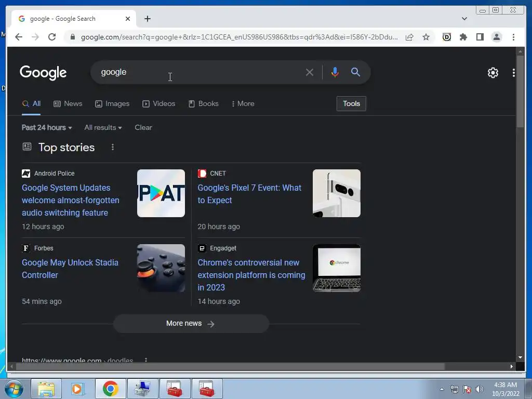Click the address bar URL
This screenshot has width=532, height=399.
(239, 37)
